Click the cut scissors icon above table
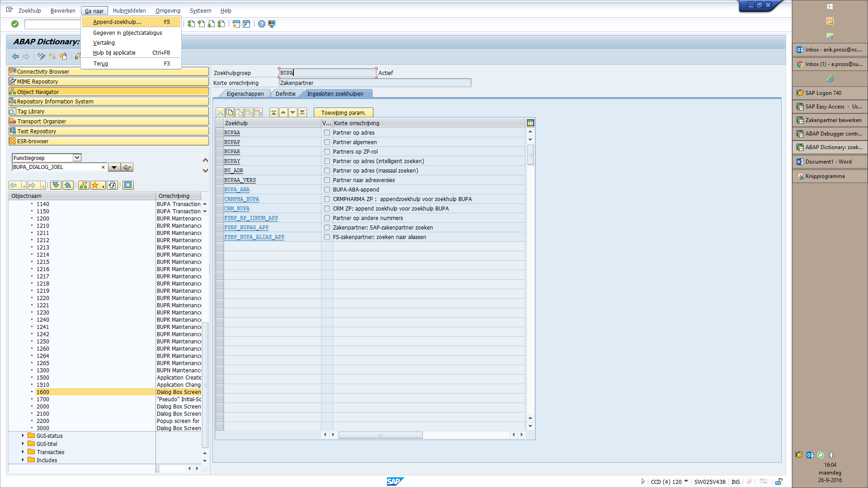This screenshot has height=488, width=868. click(x=220, y=113)
